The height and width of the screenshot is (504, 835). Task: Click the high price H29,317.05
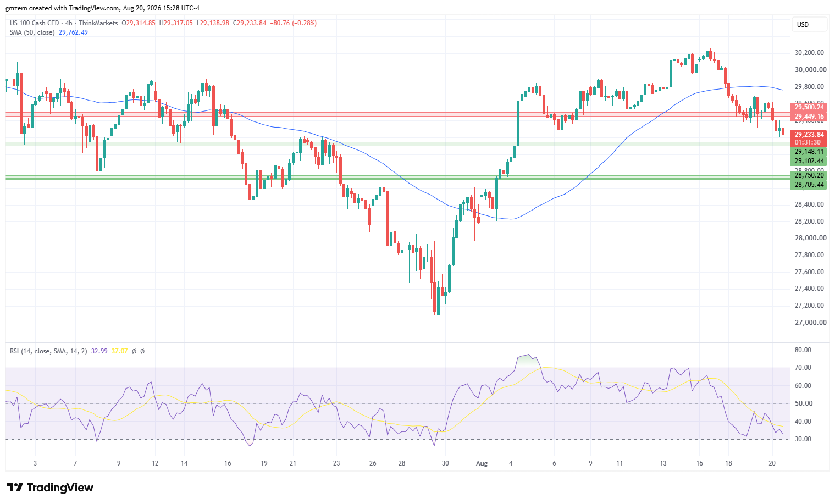click(176, 23)
